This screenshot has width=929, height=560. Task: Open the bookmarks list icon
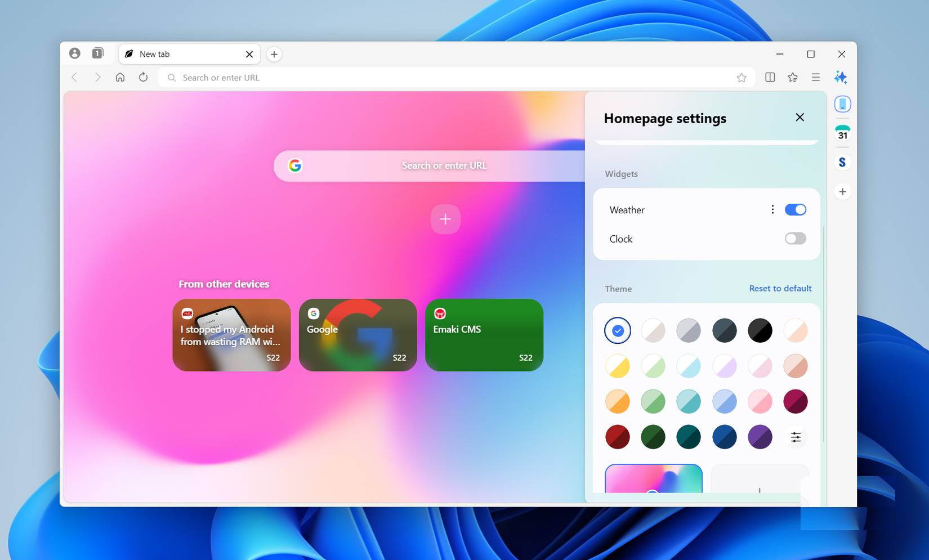(x=793, y=77)
